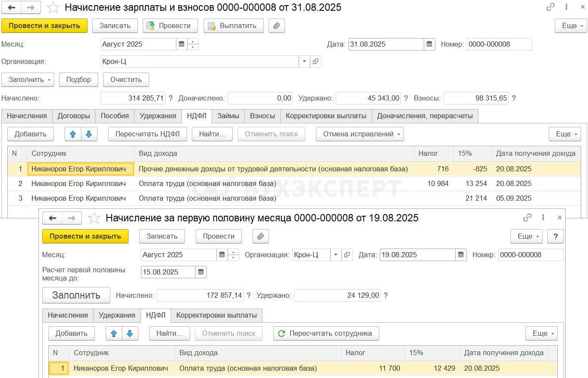Click the Пересчитать НДФЛ button
The height and width of the screenshot is (378, 588).
click(x=147, y=134)
